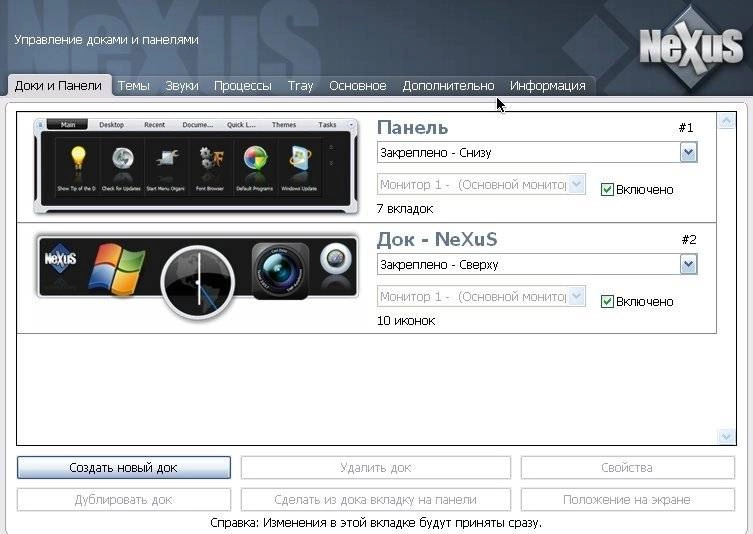Open the Дополнительно tab
This screenshot has width=753, height=534.
coord(448,85)
